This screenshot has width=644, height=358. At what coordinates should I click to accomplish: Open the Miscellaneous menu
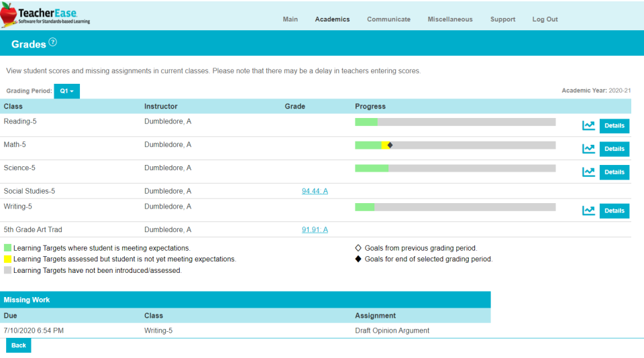[x=450, y=19]
